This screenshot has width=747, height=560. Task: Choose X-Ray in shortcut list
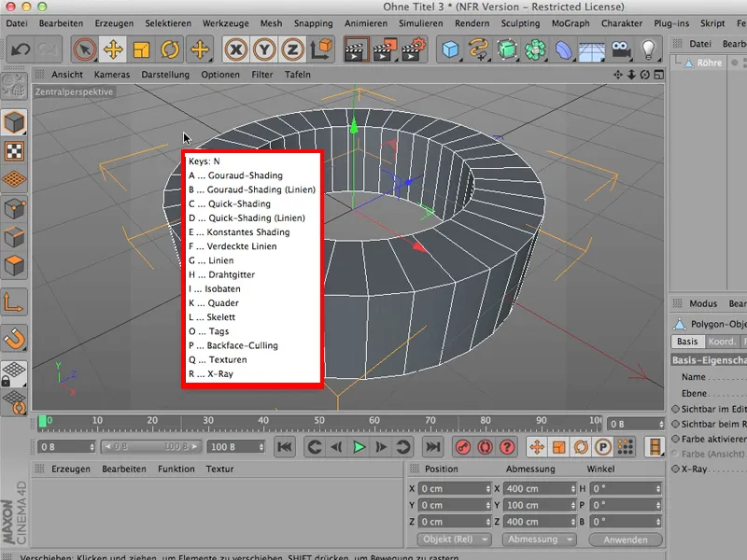(x=211, y=374)
